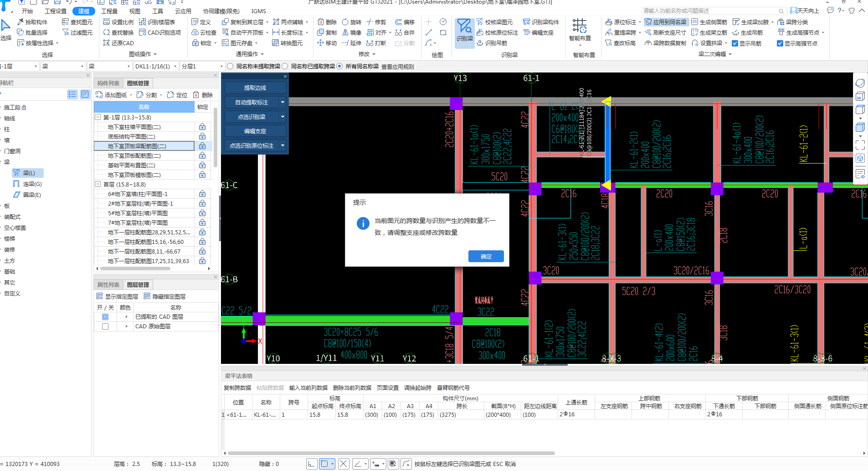Click the 延伸 extend tool
This screenshot has height=471, width=868.
tap(351, 43)
